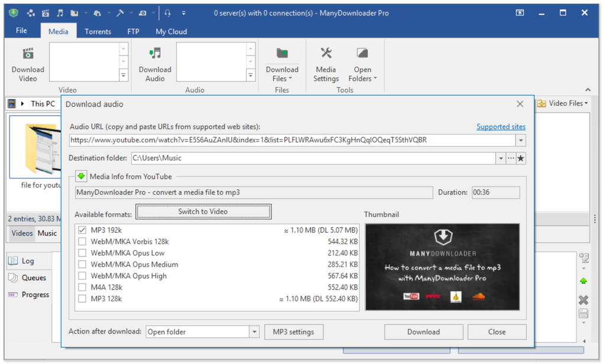Click the music note quick-access icon

pyautogui.click(x=60, y=13)
